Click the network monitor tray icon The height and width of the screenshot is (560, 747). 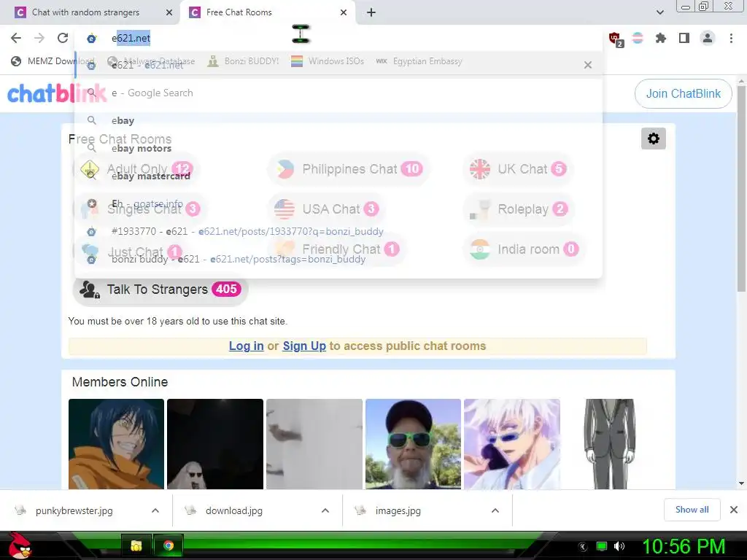click(602, 546)
